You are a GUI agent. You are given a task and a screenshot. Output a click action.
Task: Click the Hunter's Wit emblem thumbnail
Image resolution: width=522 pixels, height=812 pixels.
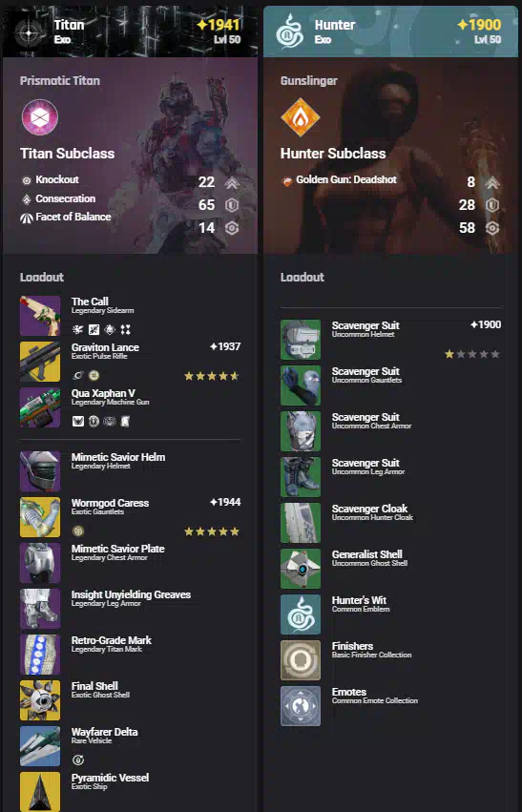301,614
